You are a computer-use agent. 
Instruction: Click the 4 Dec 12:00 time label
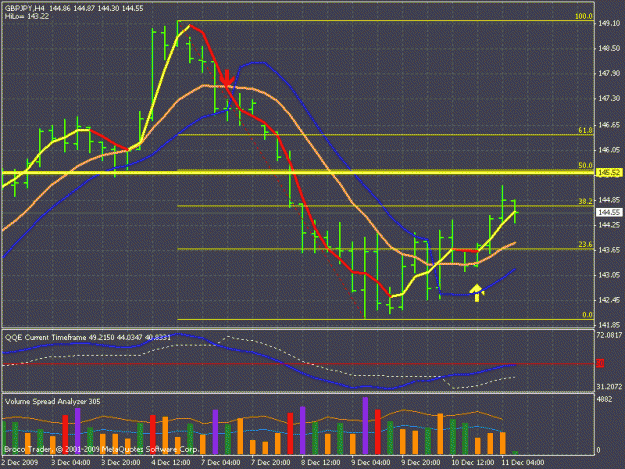tap(171, 462)
